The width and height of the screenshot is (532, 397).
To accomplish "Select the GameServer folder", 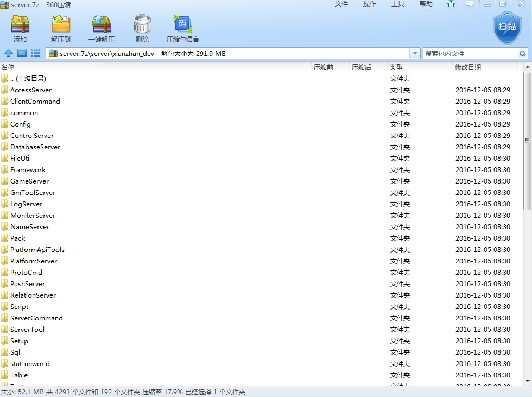I will click(x=29, y=181).
